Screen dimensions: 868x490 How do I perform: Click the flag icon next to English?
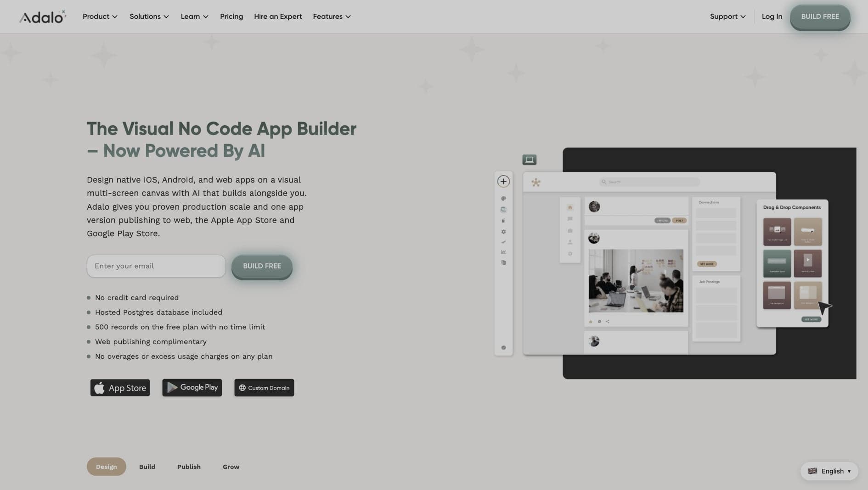click(x=812, y=471)
